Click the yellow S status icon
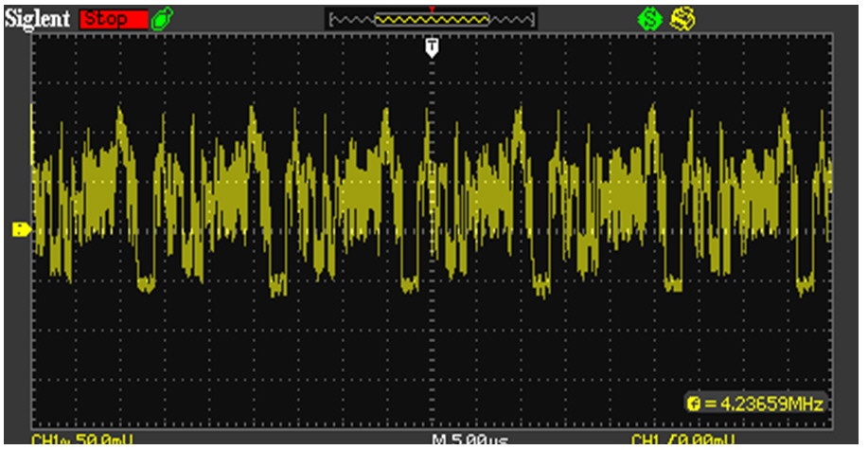 [x=682, y=18]
